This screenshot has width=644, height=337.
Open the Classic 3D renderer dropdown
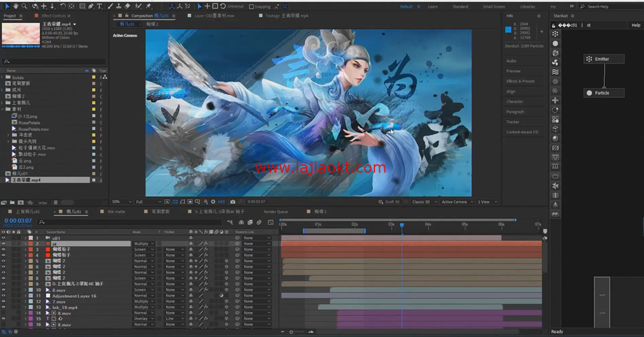425,201
